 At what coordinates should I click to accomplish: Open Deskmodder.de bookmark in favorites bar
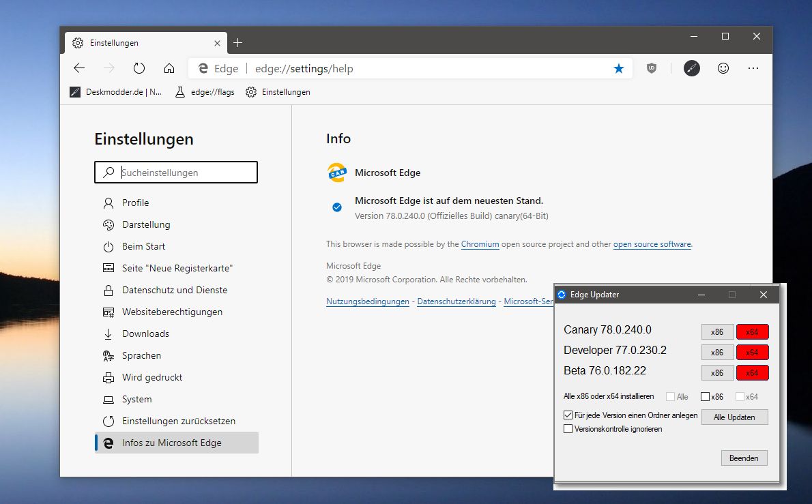[116, 92]
